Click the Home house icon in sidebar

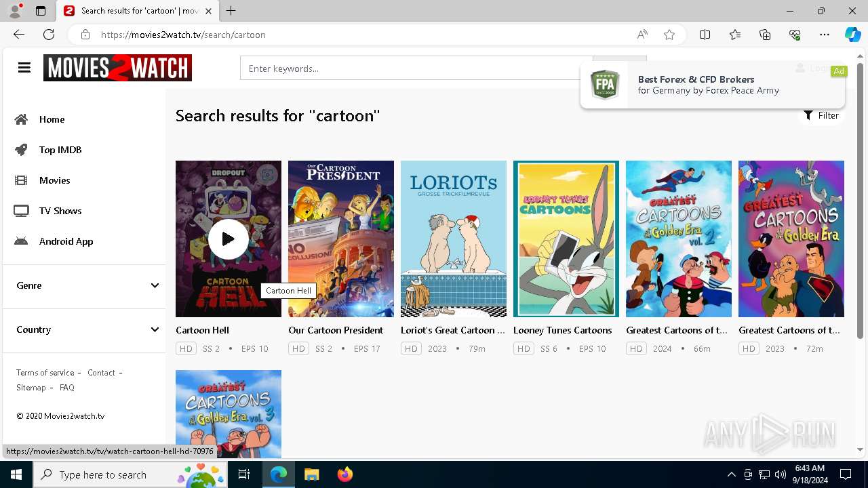tap(22, 119)
